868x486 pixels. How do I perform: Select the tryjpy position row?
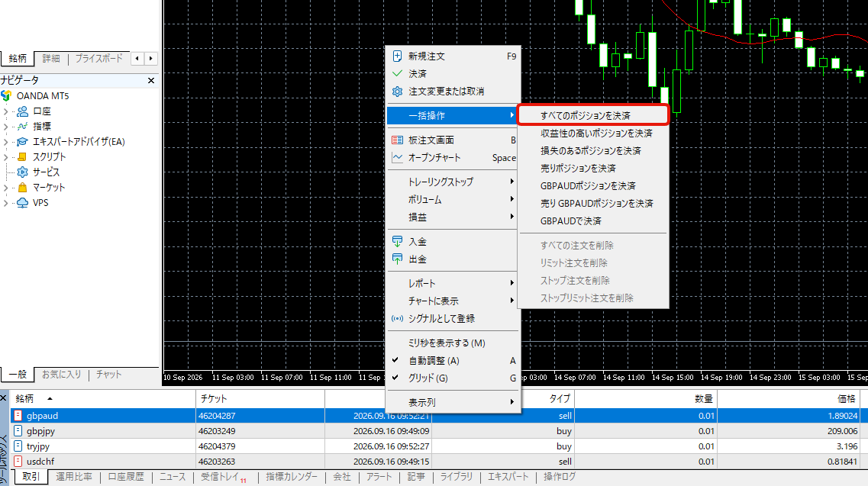pyautogui.click(x=439, y=446)
